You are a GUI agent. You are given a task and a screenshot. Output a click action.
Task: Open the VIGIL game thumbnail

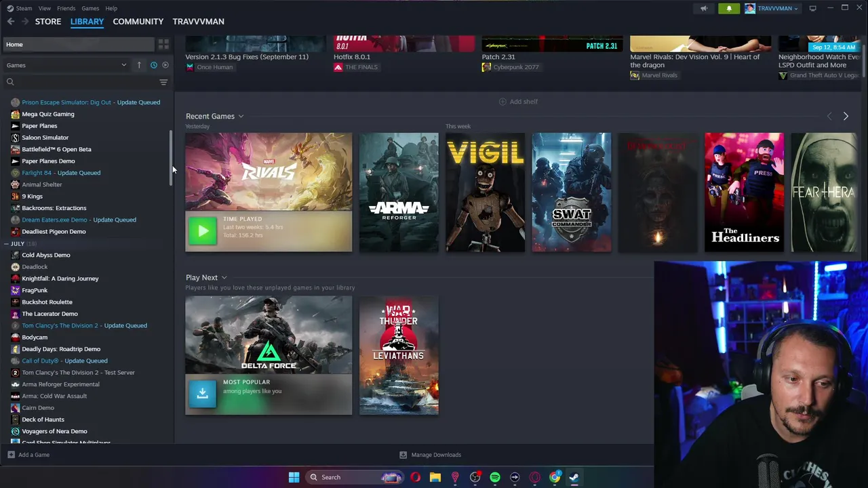[x=485, y=192]
